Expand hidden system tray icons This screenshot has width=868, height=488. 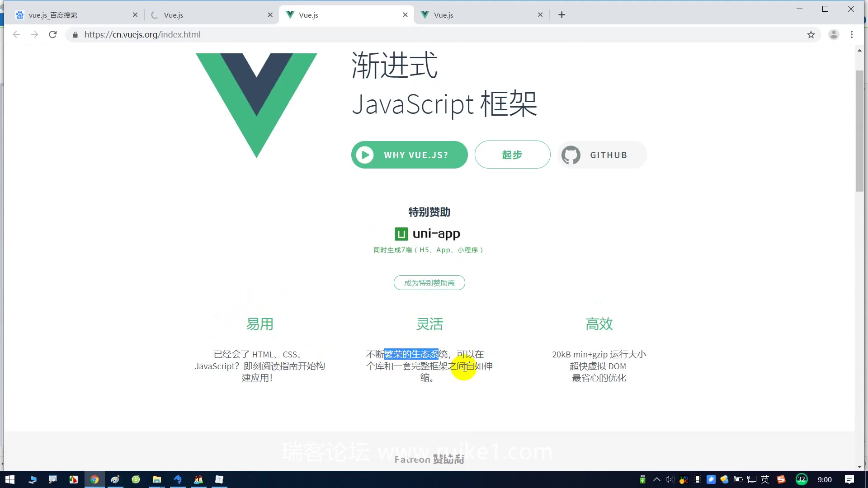click(656, 479)
